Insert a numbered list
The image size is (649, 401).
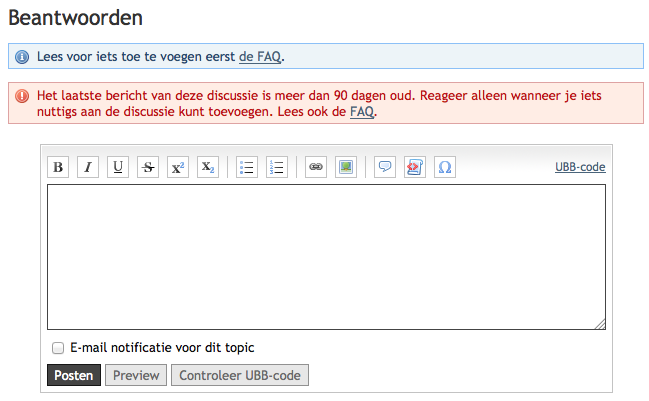point(277,167)
